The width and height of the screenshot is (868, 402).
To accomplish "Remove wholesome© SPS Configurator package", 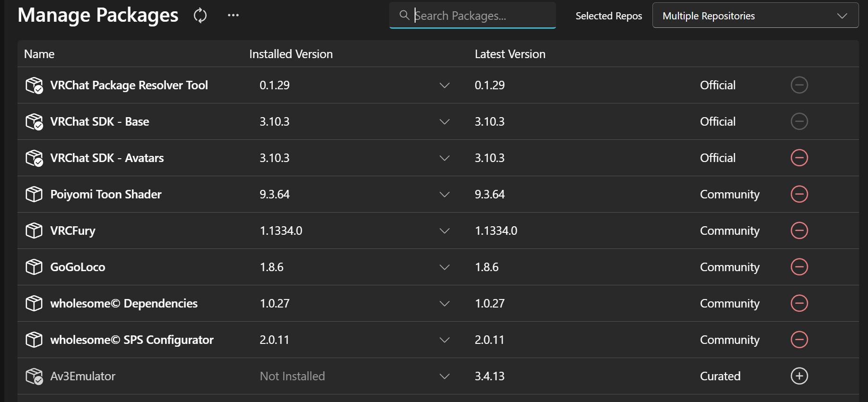I will [799, 340].
